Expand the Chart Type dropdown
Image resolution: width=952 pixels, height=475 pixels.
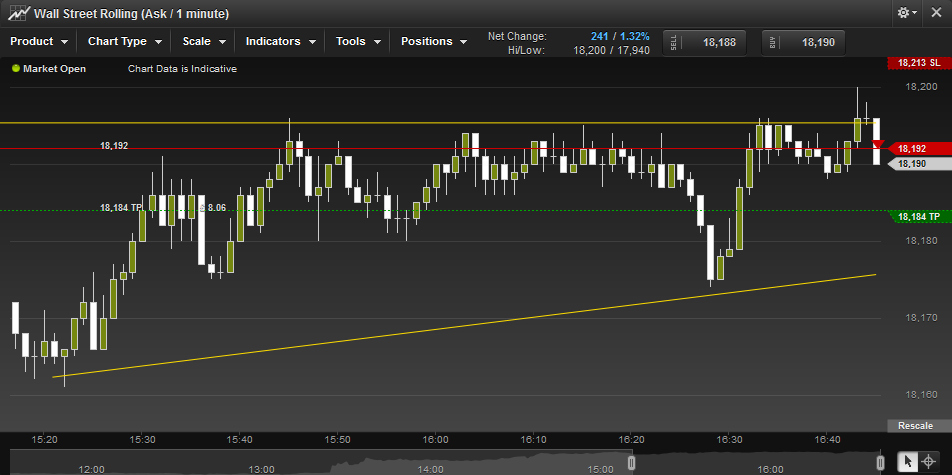click(x=125, y=42)
